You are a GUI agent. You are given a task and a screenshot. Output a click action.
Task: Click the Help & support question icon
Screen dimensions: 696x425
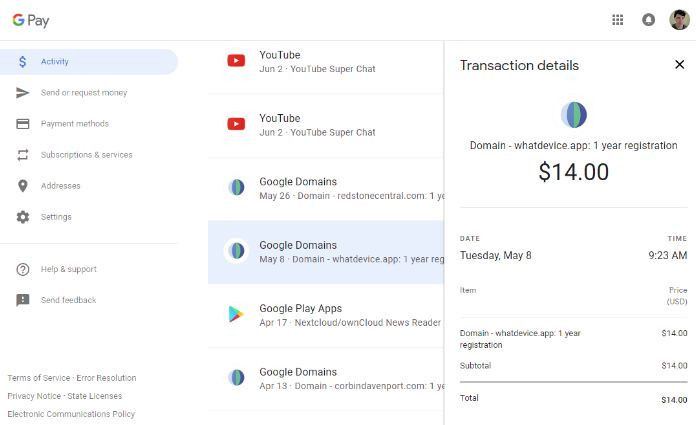(22, 269)
